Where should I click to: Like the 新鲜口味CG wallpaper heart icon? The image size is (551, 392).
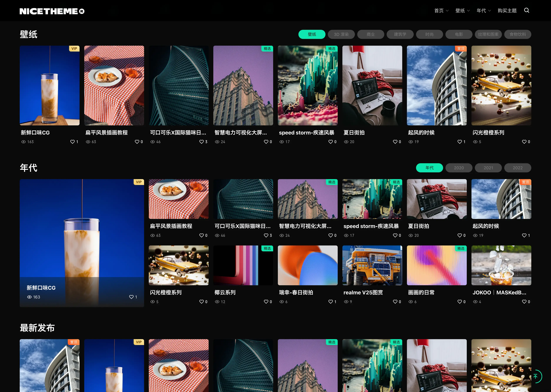pyautogui.click(x=72, y=142)
